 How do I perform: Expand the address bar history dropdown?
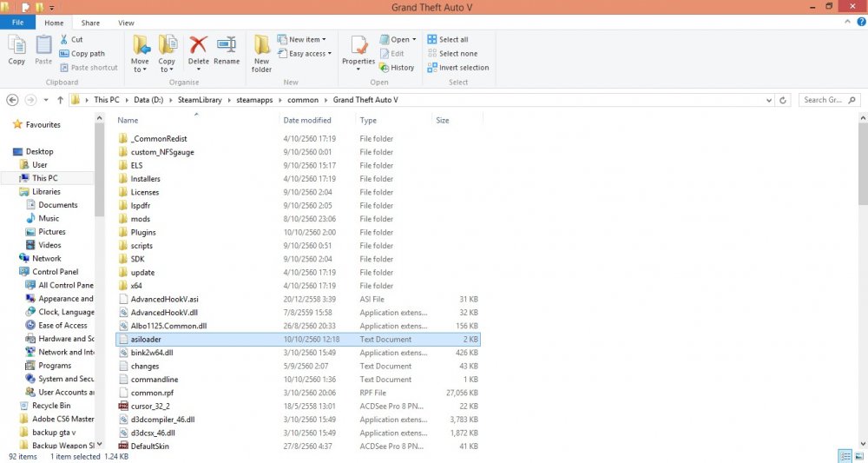click(x=770, y=100)
